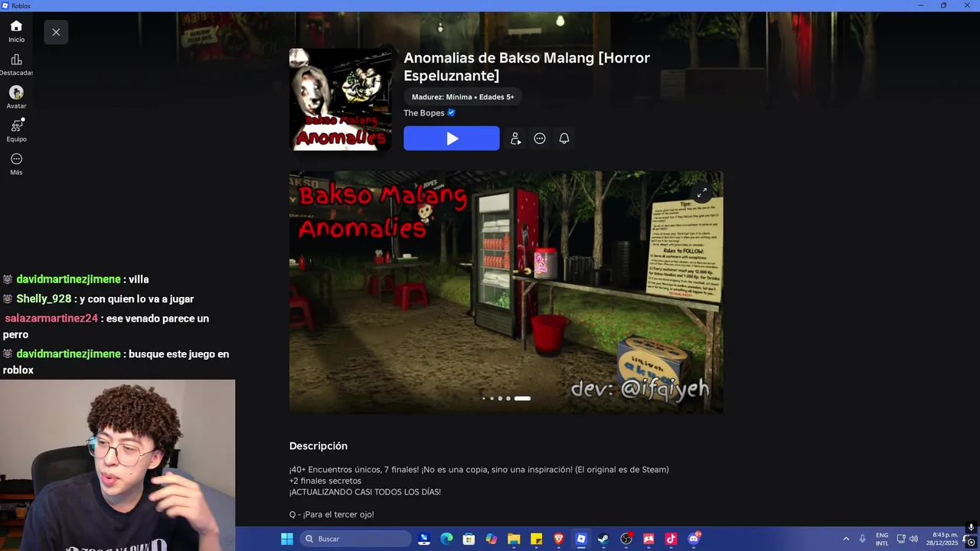The height and width of the screenshot is (551, 980).
Task: Click the microphone tray icon
Action: (863, 539)
